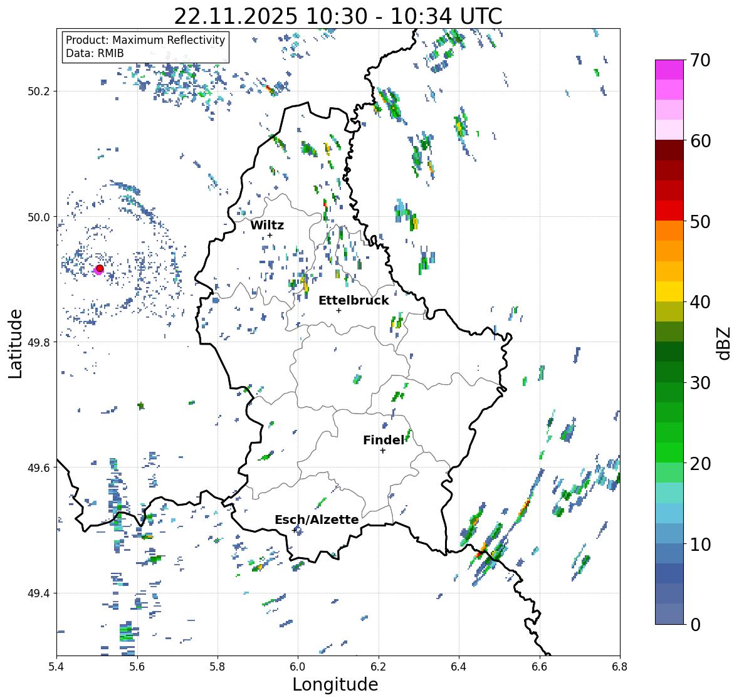Click the orange swatch just below 50
This screenshot has width=739, height=700.
[669, 231]
